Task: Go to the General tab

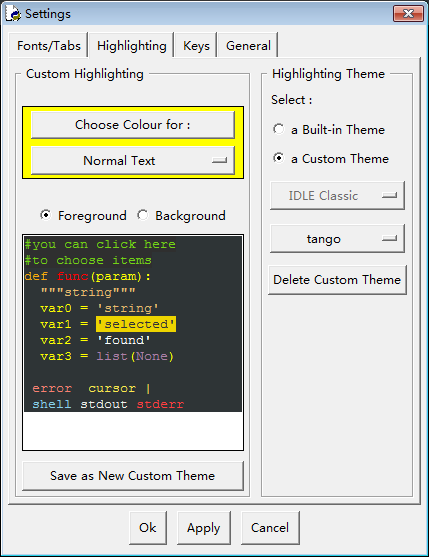Action: (x=248, y=45)
